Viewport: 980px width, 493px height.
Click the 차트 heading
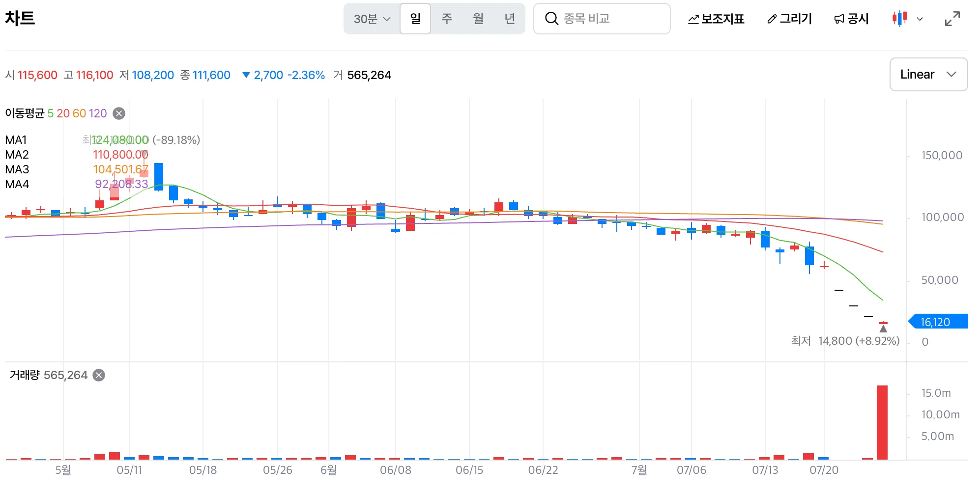click(x=20, y=18)
